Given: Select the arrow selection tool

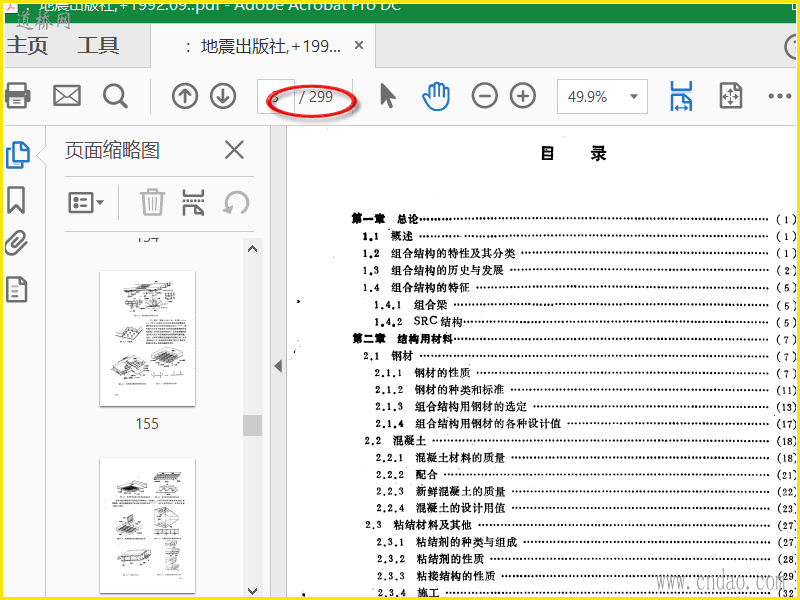Looking at the screenshot, I should tap(388, 95).
